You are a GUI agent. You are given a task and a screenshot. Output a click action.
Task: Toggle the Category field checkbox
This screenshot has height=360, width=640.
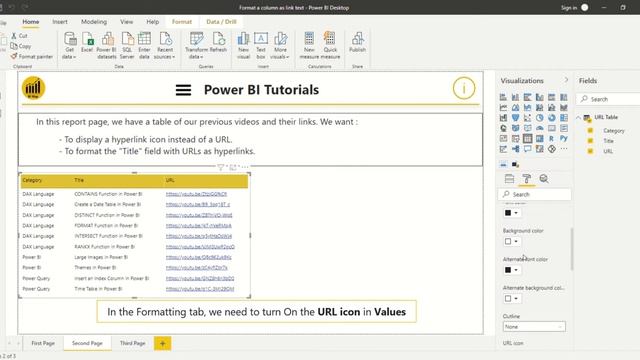[x=590, y=131]
